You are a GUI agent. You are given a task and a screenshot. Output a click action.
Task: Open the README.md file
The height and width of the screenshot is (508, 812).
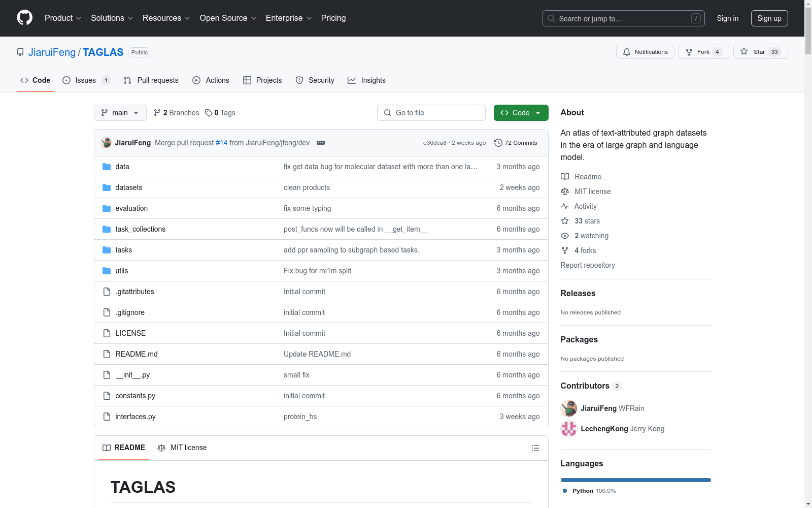(137, 354)
